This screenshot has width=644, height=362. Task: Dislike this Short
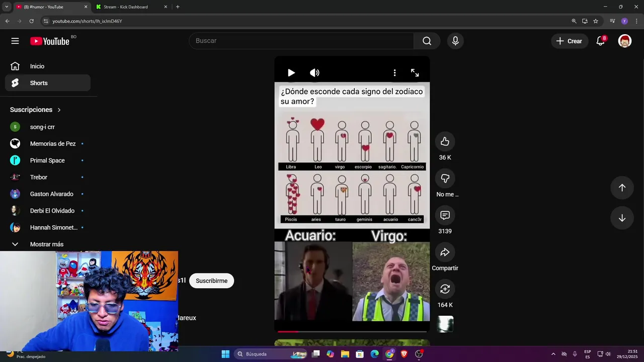tap(445, 178)
